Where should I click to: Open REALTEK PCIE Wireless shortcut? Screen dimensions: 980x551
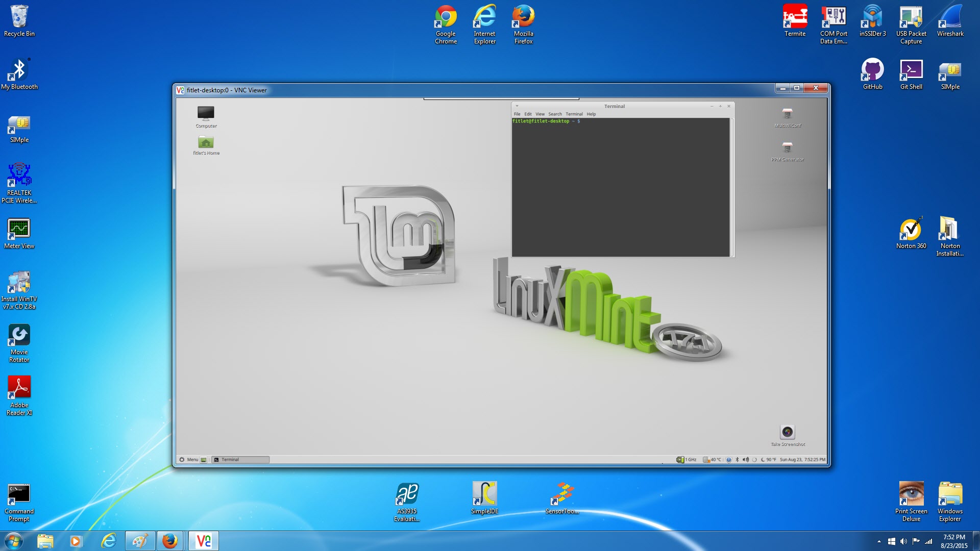[x=19, y=184]
